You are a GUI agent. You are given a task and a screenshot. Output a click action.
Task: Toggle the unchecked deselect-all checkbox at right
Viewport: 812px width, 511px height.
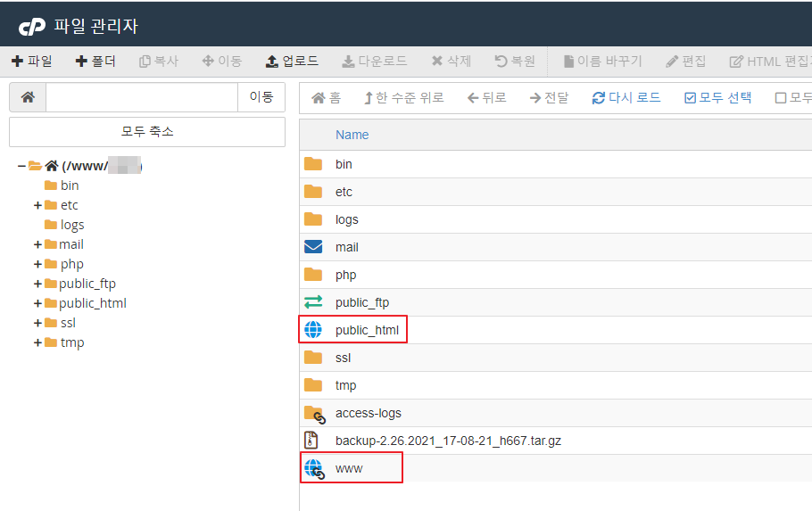pos(781,98)
